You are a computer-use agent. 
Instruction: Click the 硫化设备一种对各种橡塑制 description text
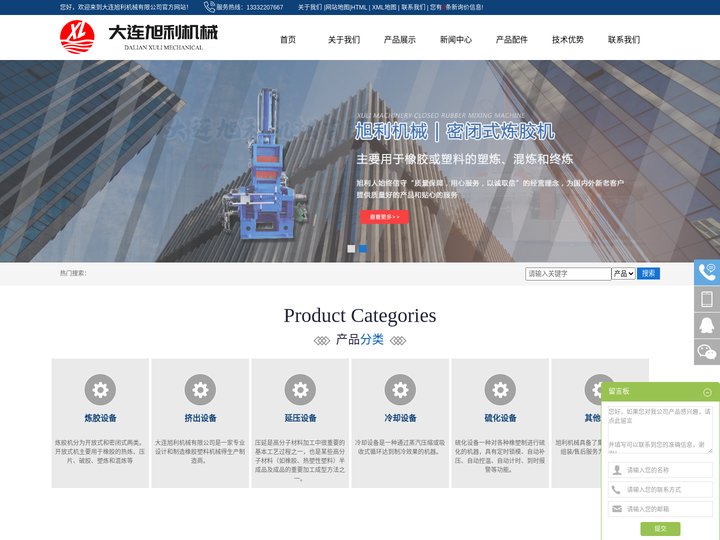click(500, 456)
